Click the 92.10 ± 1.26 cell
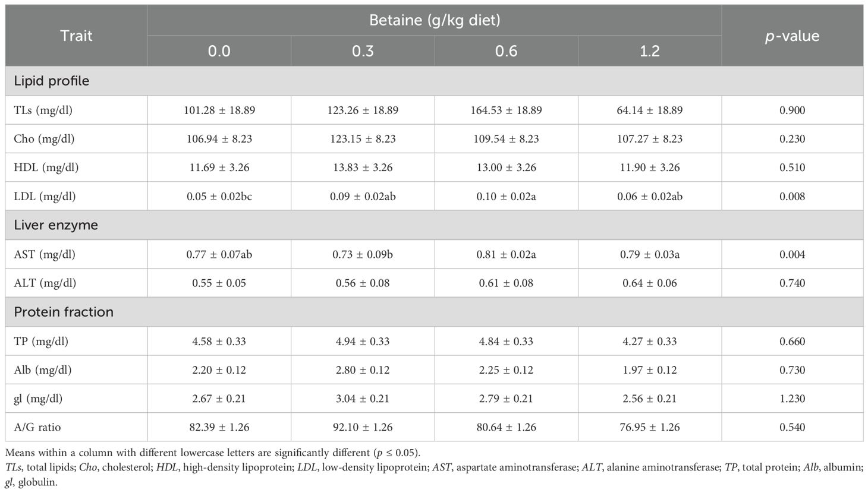Image resolution: width=868 pixels, height=493 pixels. 363,427
